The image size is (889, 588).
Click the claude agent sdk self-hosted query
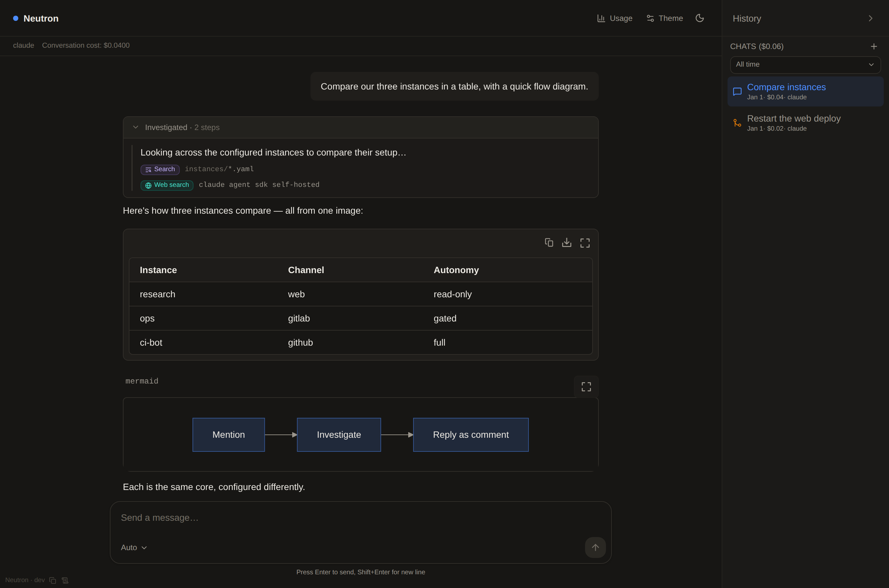(259, 185)
